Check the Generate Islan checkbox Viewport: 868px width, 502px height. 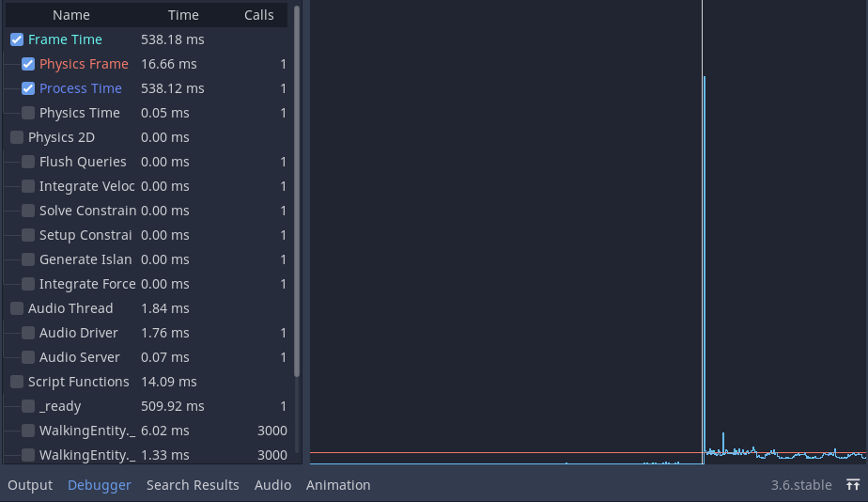coord(27,259)
